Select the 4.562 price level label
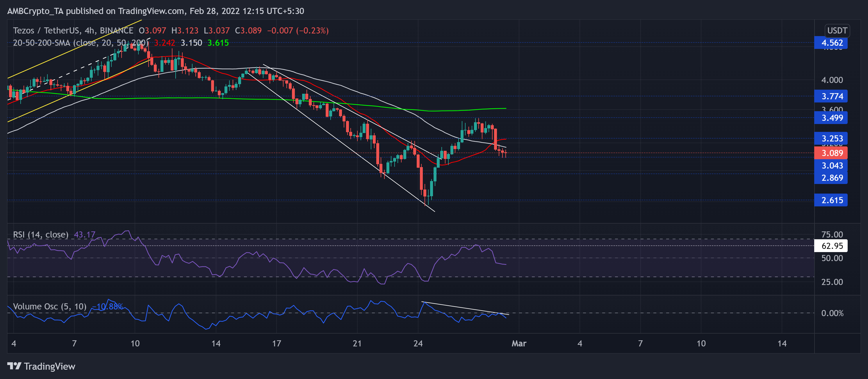The image size is (868, 379). (831, 43)
